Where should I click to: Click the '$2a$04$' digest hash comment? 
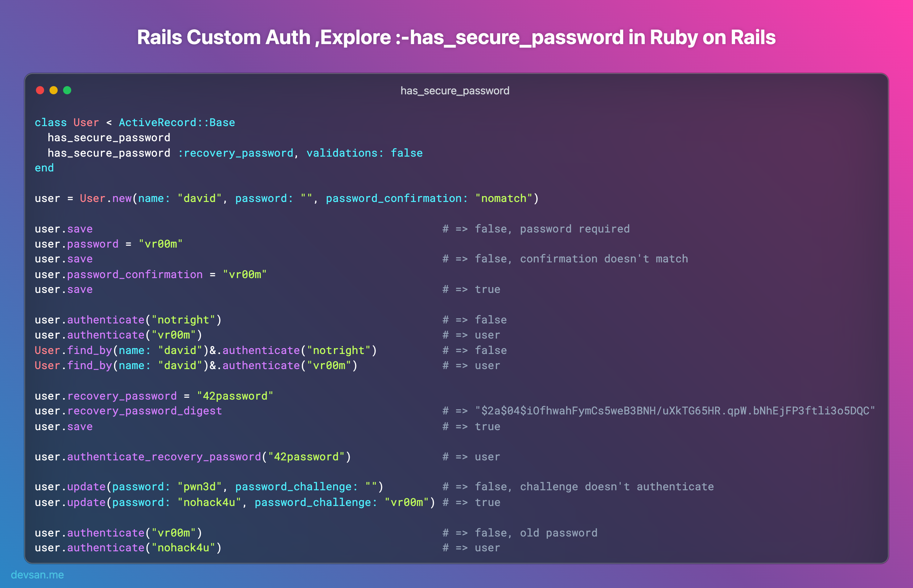click(675, 411)
